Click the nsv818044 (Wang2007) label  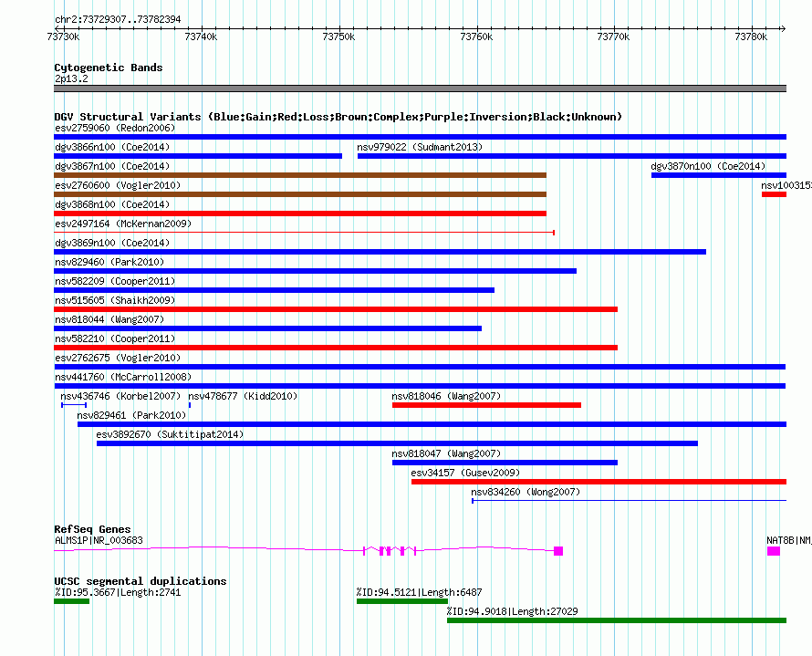[109, 319]
